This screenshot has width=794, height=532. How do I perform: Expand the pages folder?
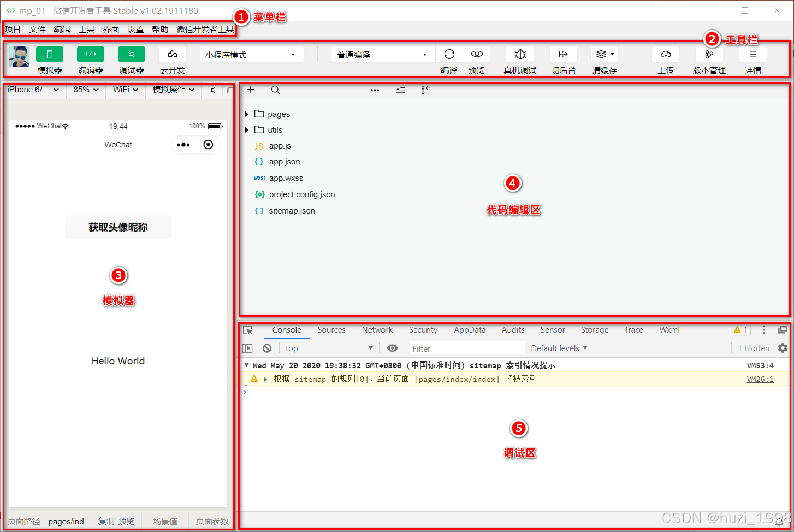pyautogui.click(x=247, y=114)
